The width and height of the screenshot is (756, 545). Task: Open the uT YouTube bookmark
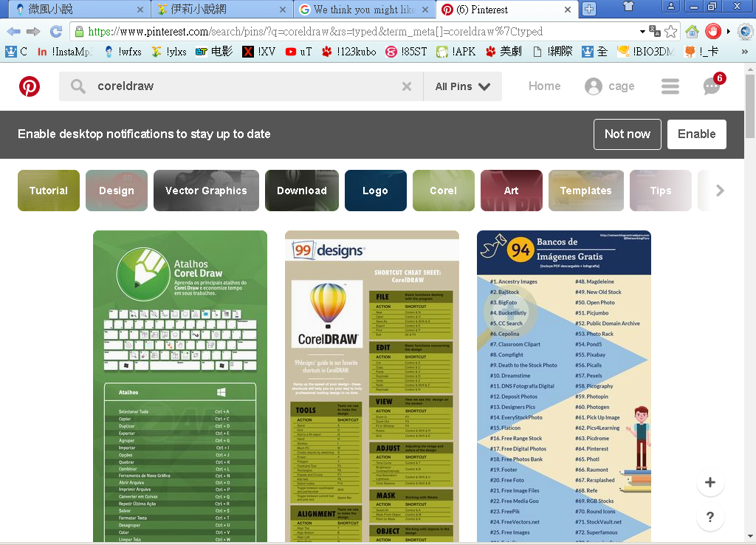click(x=298, y=52)
